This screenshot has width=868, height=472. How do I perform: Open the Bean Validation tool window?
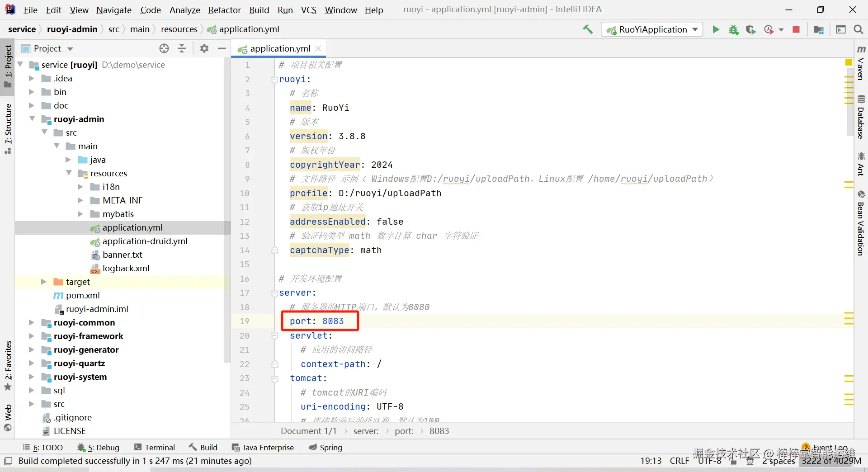861,223
